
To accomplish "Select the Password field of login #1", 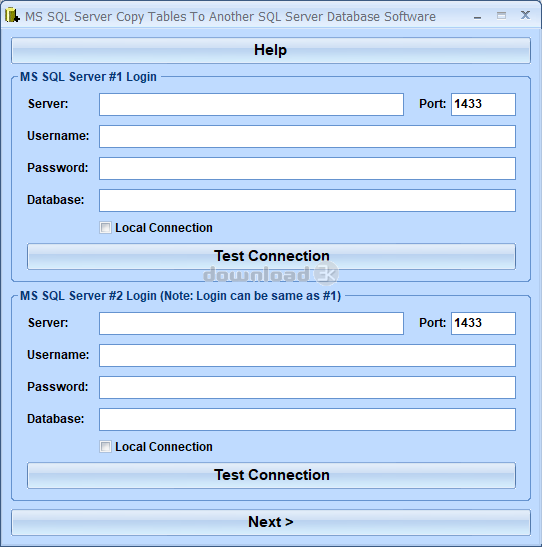I will tap(307, 168).
